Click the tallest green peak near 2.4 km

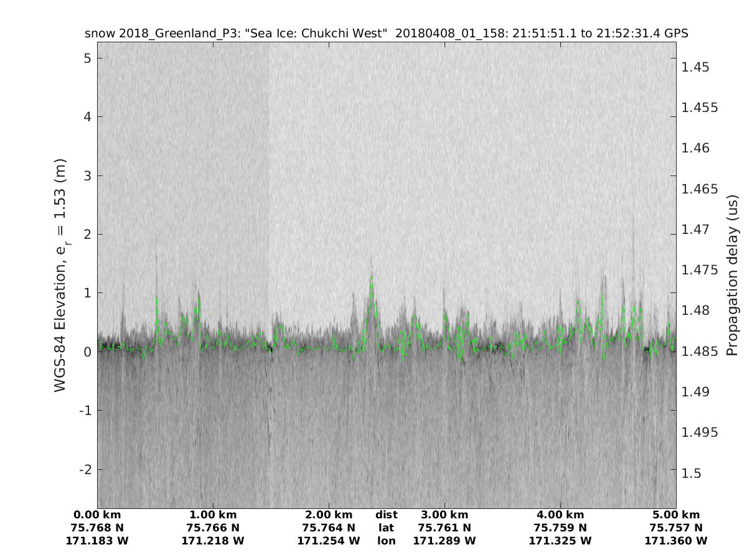point(372,277)
